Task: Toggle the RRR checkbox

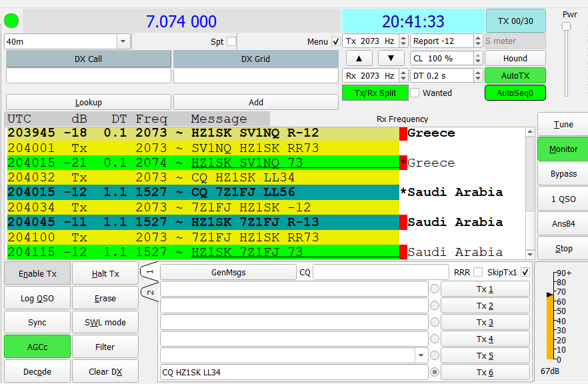Action: click(x=478, y=272)
